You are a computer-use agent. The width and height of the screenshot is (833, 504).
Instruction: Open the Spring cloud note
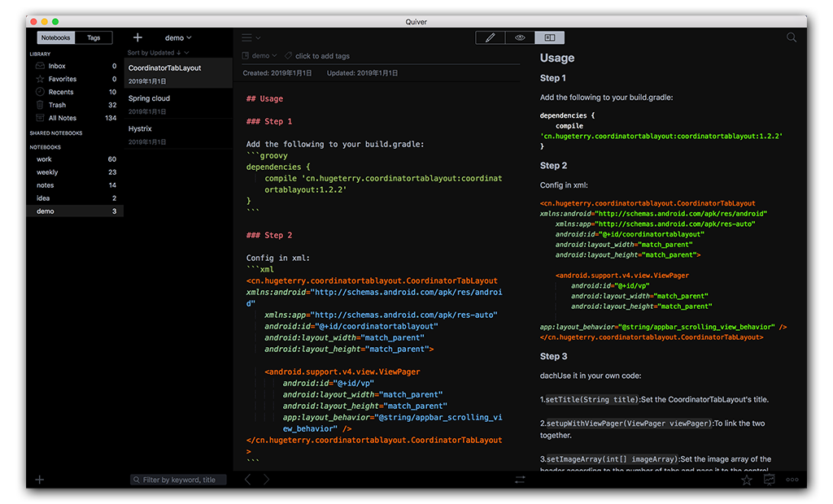pos(178,104)
